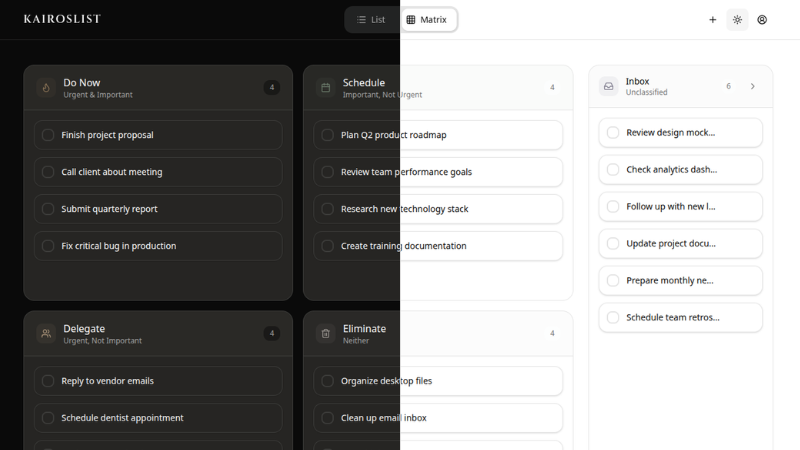Click the KAIROSLIST logo

click(x=62, y=19)
